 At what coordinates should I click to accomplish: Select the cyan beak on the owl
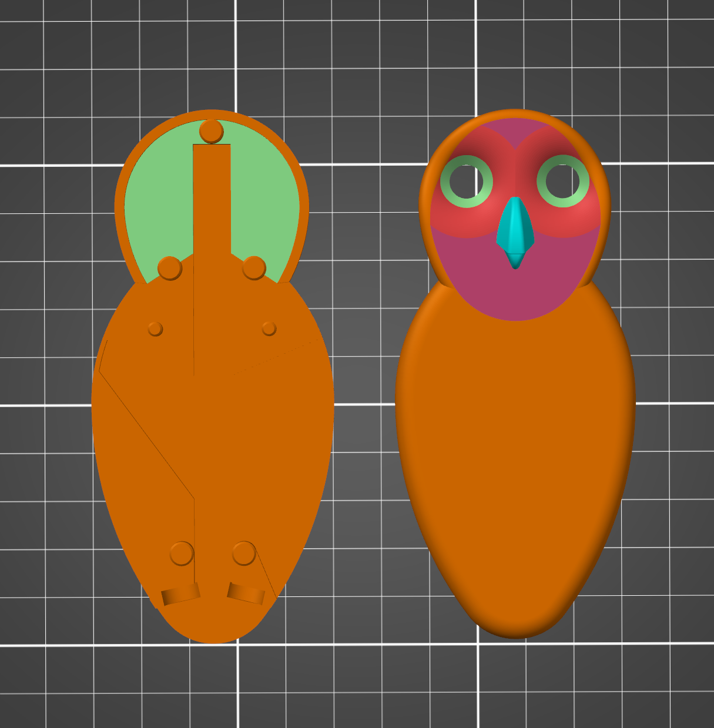(x=515, y=233)
